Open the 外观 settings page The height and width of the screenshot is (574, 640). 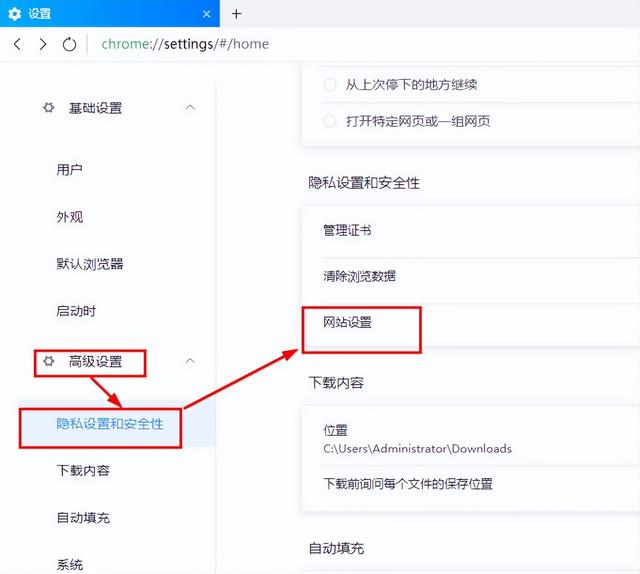click(69, 217)
